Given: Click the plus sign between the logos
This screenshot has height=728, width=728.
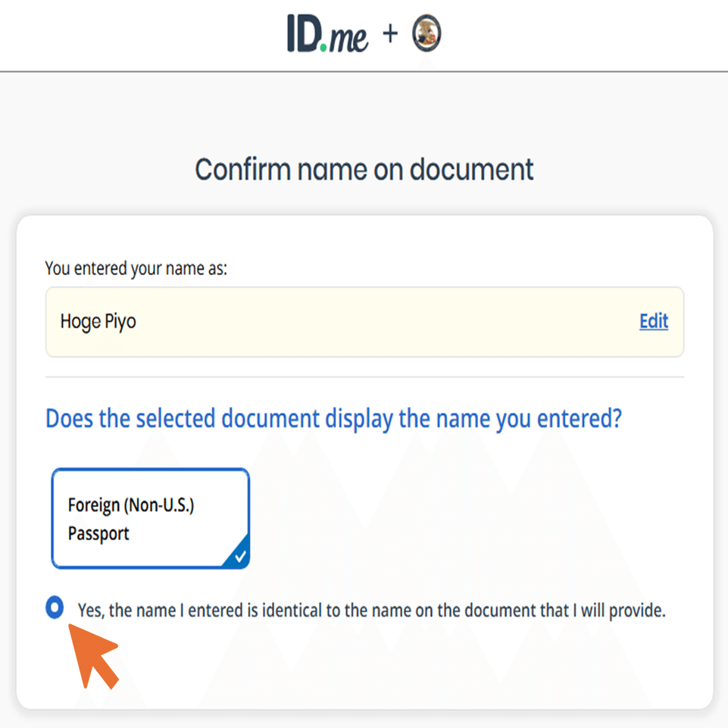Looking at the screenshot, I should 390,33.
